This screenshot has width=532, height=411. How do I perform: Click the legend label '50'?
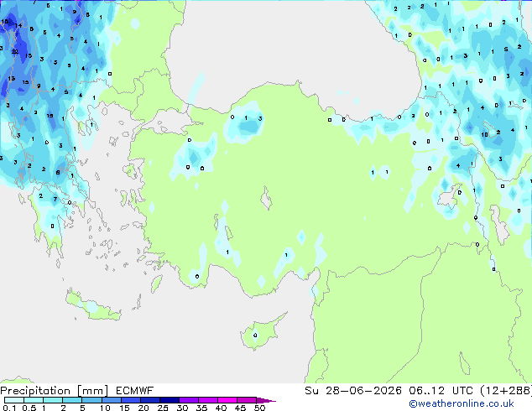[x=259, y=408]
